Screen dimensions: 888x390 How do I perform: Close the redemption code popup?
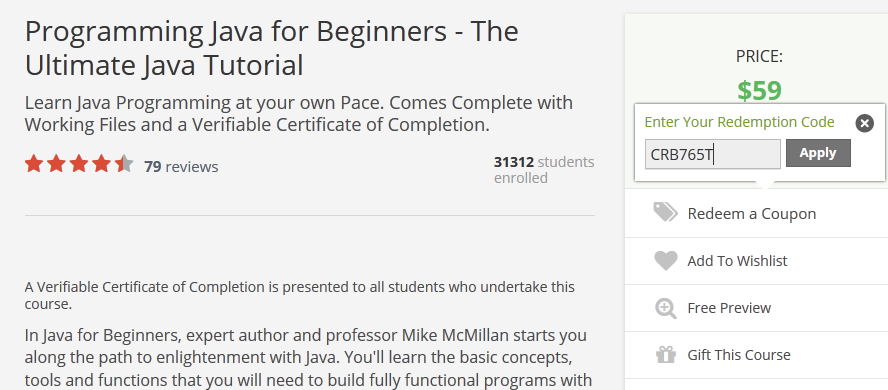click(x=864, y=123)
